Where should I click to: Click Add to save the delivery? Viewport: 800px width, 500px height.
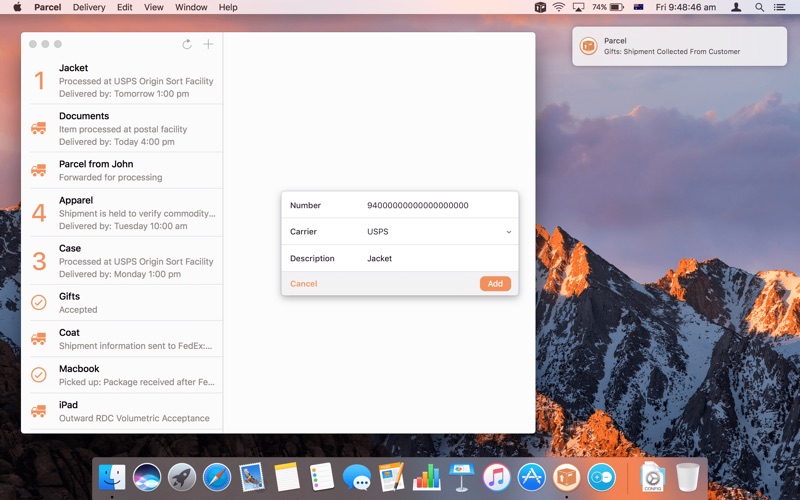(495, 284)
